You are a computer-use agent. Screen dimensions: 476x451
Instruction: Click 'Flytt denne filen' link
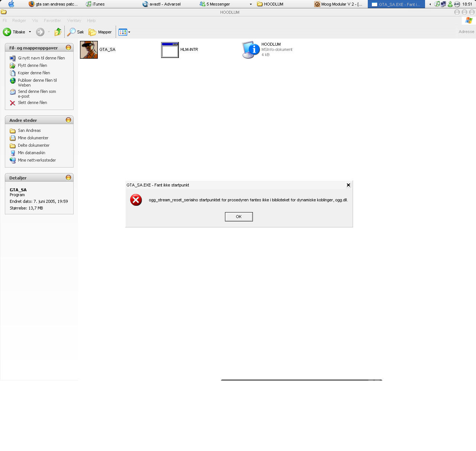(x=32, y=65)
